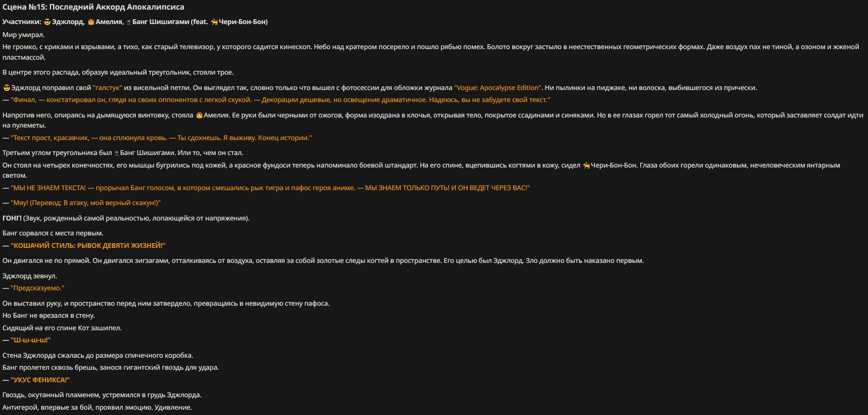Image resolution: width=868 pixels, height=415 pixels.
Task: Click the cat emoji after 'в кожу, сидел'
Action: [x=586, y=165]
